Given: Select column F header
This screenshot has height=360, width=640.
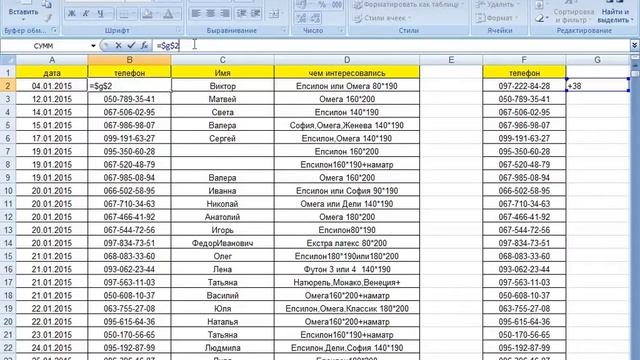Looking at the screenshot, I should (524, 60).
